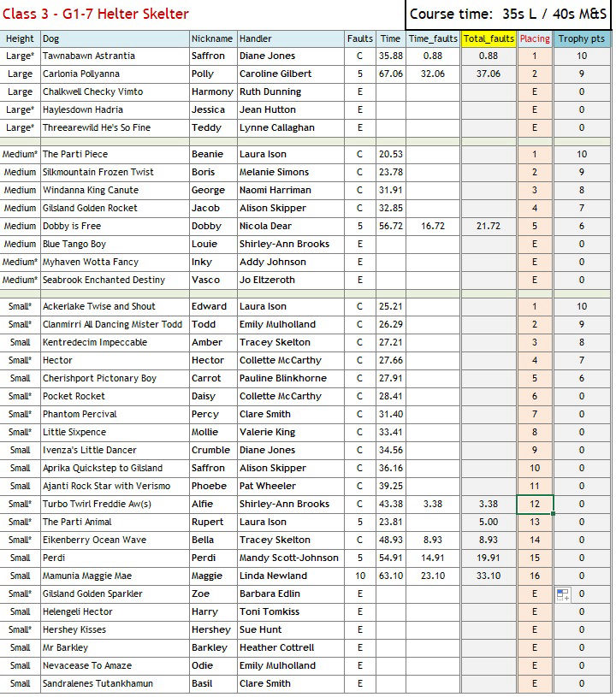The height and width of the screenshot is (697, 616).
Task: Select the Class 3 - G1-7 Helter Skelter title
Action: [x=96, y=14]
